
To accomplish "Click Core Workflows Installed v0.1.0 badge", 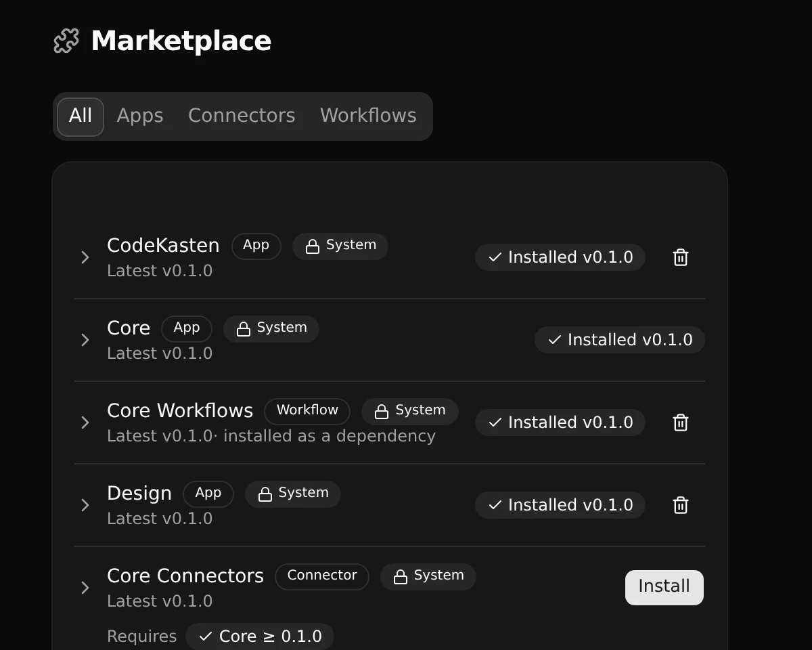I will (x=560, y=422).
